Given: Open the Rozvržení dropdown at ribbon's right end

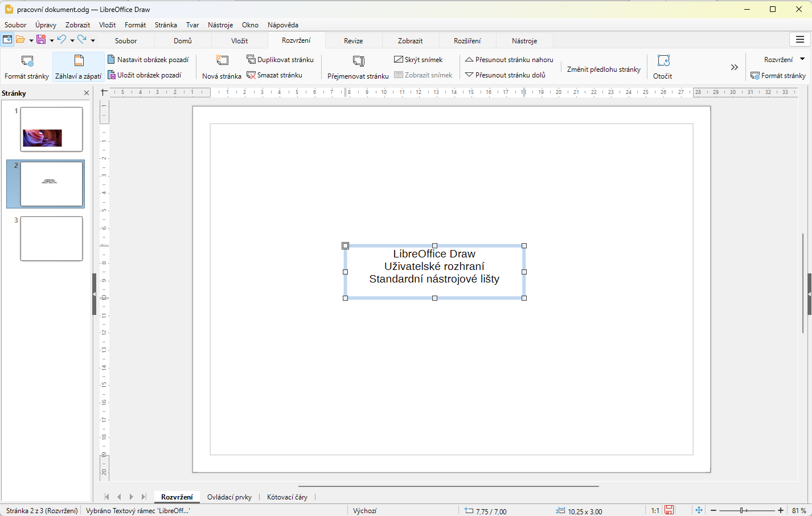Looking at the screenshot, I should click(784, 59).
